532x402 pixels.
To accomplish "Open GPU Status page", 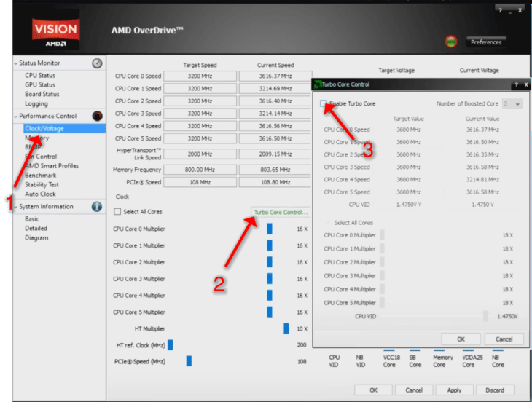I will point(39,84).
